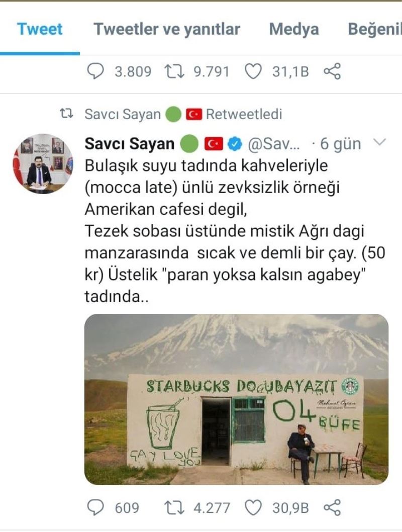The width and height of the screenshot is (402, 532).
Task: Click the Savcı Sayan Retweetledi label
Action: [x=183, y=114]
